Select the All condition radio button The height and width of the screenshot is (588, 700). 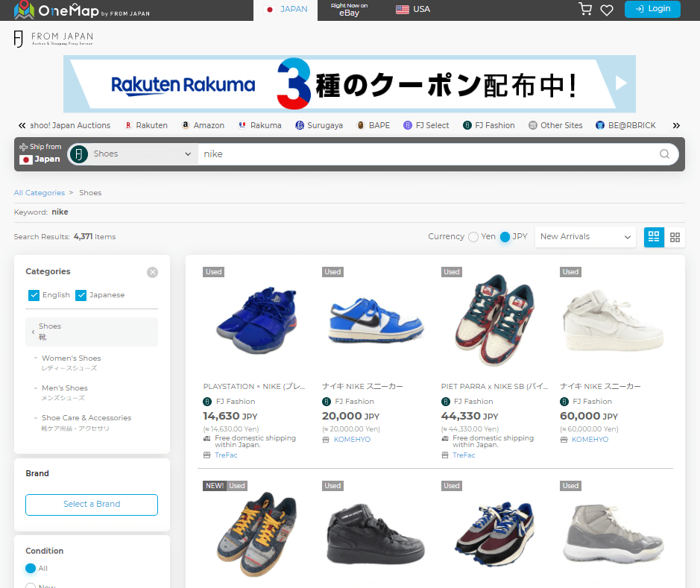pos(31,569)
